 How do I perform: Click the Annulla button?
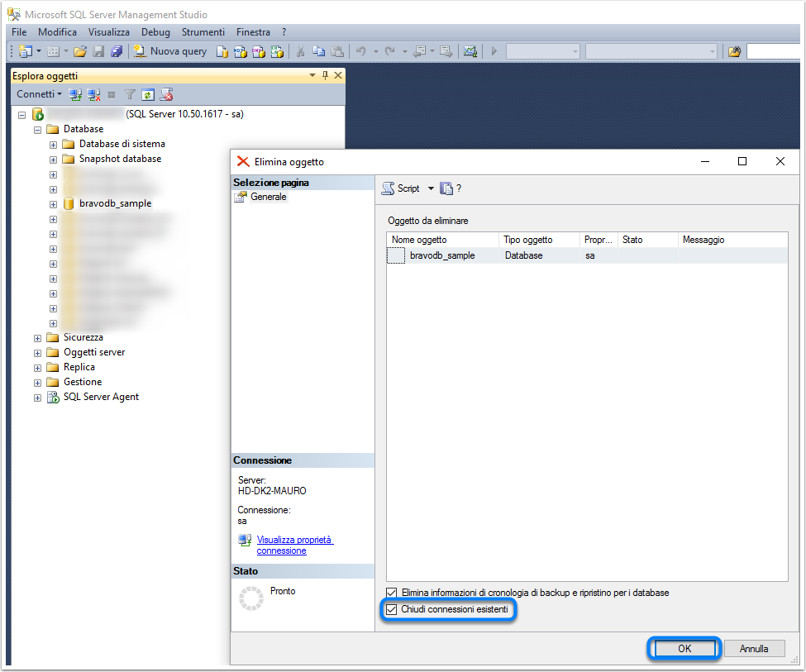[754, 648]
